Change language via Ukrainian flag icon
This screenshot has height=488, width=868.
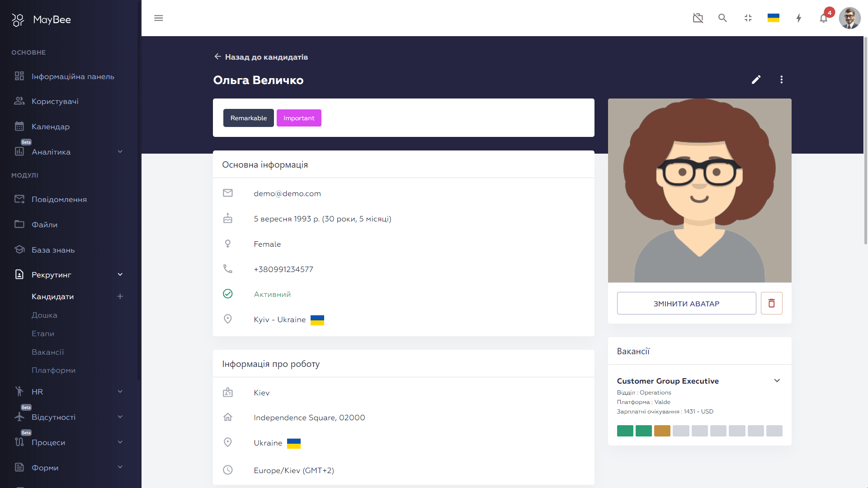774,18
